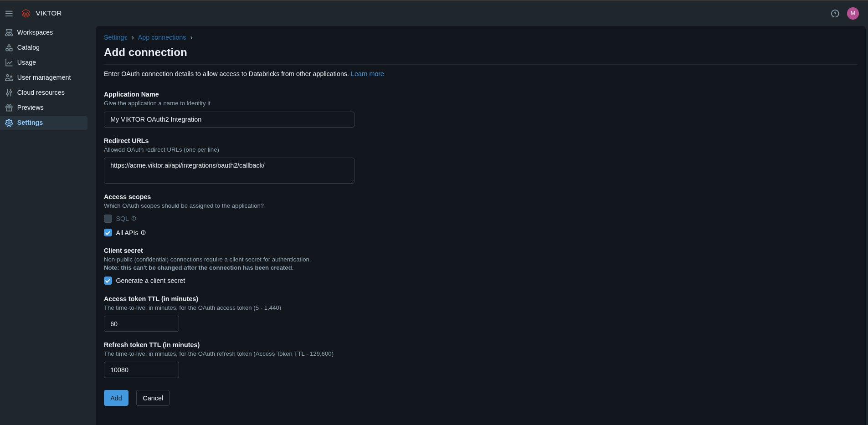Open the help question mark icon
Screen dimensions: 868x425
(835, 14)
